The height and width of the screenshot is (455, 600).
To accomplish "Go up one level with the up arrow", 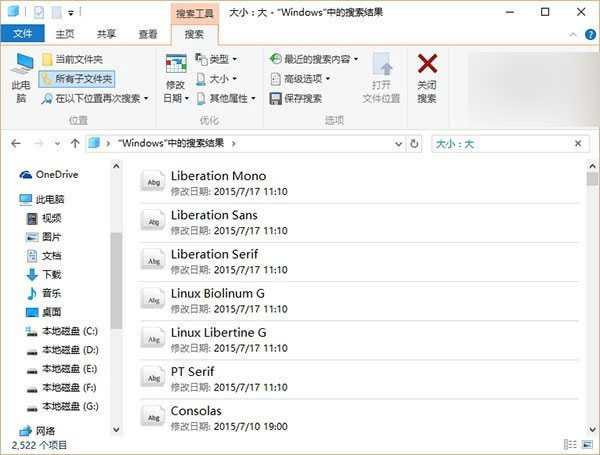I will tap(75, 144).
